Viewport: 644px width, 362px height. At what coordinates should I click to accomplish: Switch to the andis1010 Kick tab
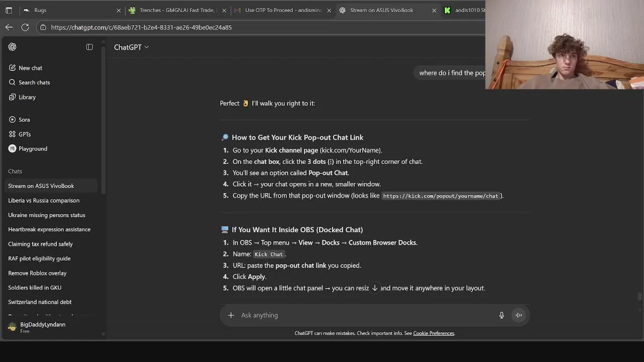(x=464, y=10)
